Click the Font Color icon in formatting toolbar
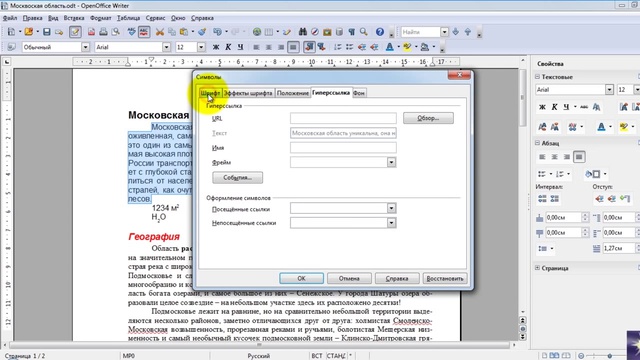640x360 pixels. click(x=390, y=47)
